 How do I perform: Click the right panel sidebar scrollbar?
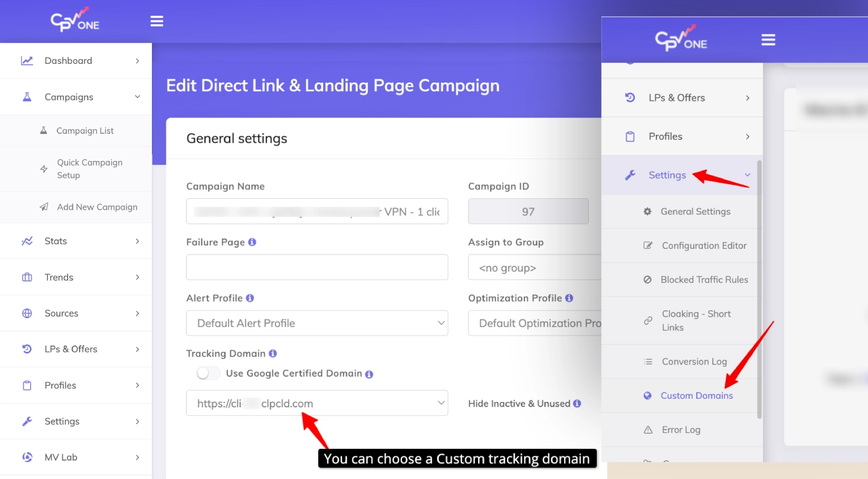(x=759, y=289)
